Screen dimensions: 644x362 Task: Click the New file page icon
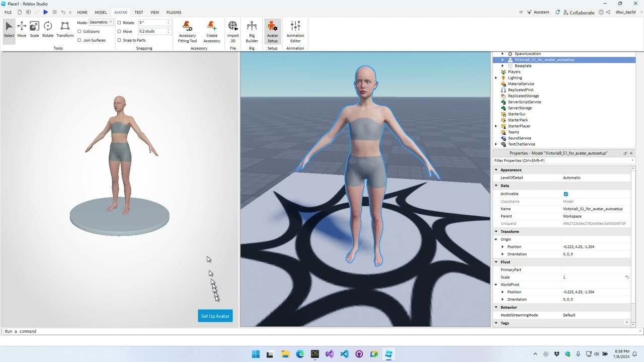[x=20, y=12]
